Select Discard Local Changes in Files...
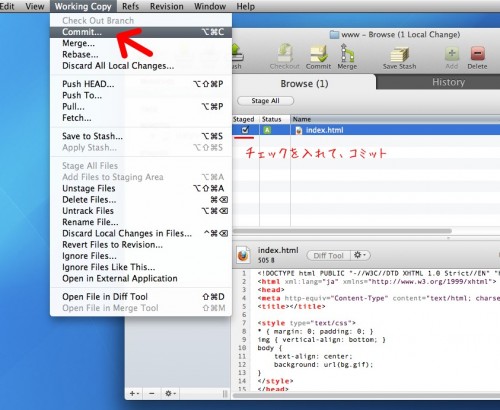This screenshot has height=410, width=500. (141, 234)
